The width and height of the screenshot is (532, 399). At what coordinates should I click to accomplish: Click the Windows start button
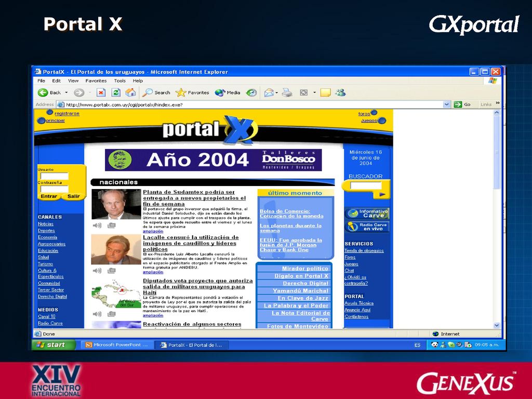54,345
